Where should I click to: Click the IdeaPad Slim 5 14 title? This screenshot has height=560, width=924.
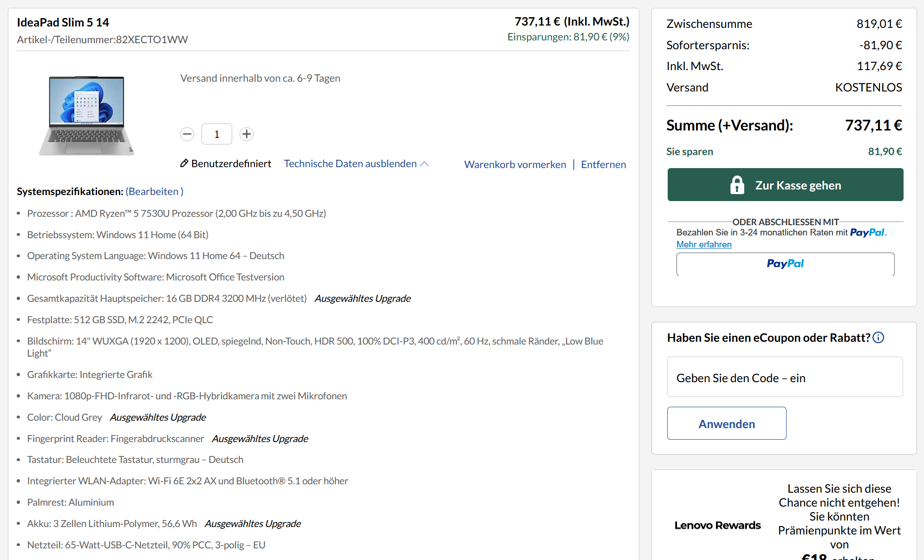[63, 22]
